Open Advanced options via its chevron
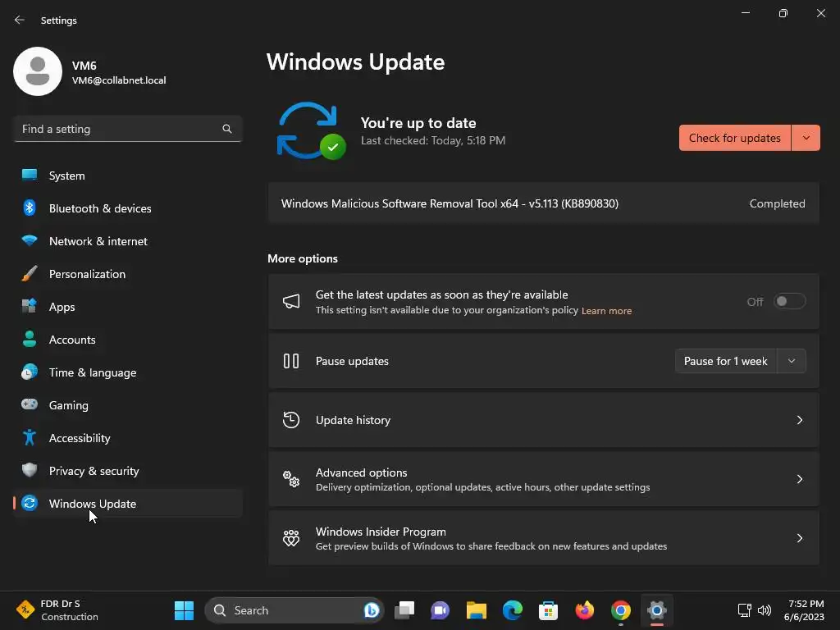 coord(799,479)
